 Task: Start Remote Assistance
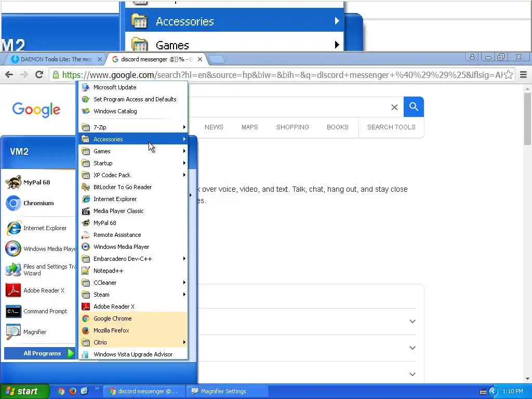133,235
